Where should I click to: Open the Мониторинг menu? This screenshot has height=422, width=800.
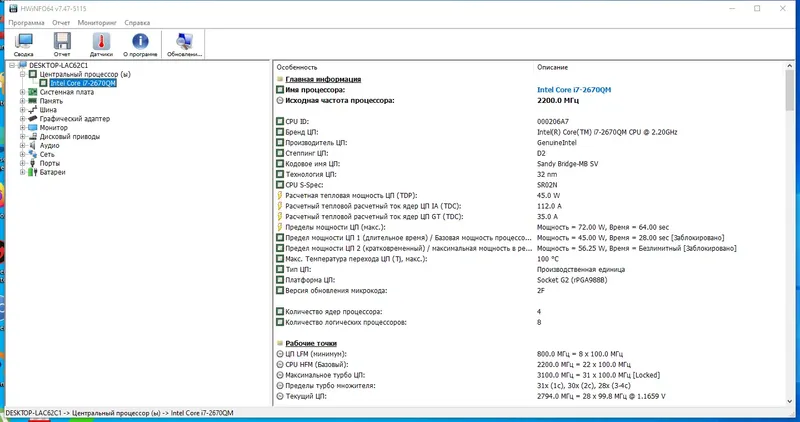click(x=97, y=23)
